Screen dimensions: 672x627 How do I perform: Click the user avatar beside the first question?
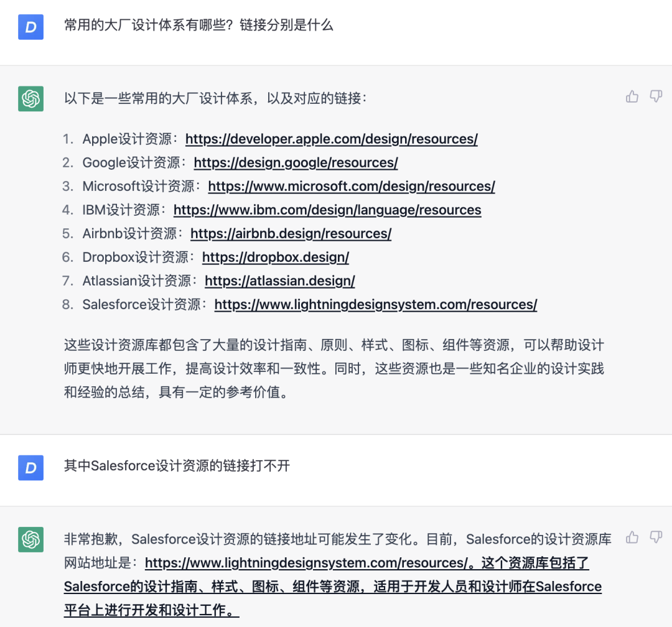tap(31, 27)
